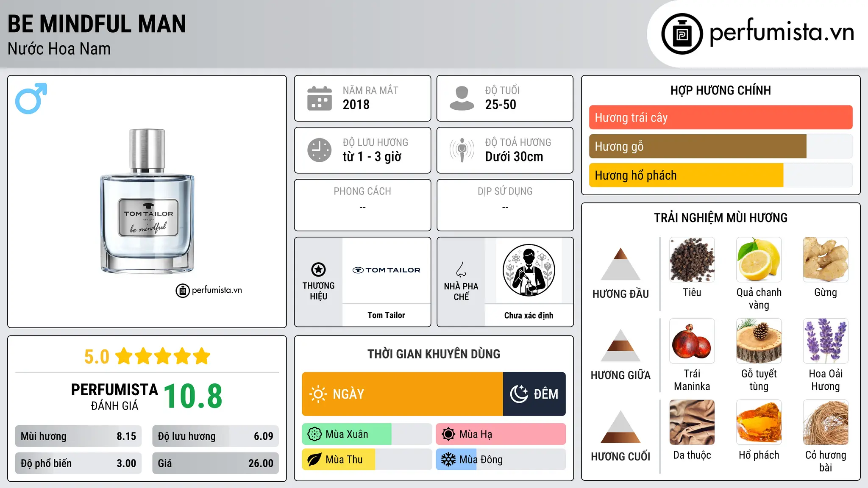The width and height of the screenshot is (868, 488).
Task: Click the clock icon for Độ lưu hương
Action: tap(320, 150)
